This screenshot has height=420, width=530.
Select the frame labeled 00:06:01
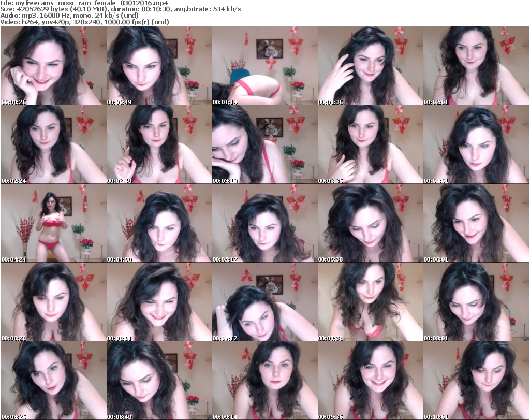click(476, 223)
